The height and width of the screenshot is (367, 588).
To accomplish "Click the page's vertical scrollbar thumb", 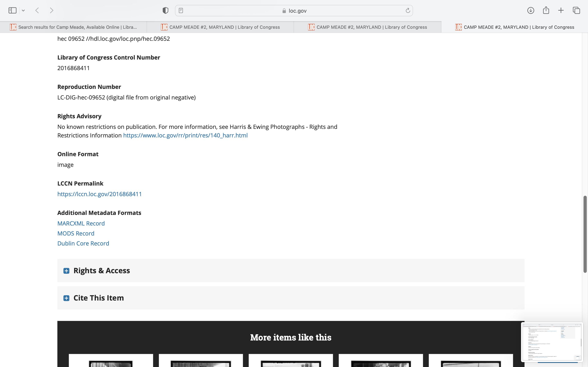I will coord(585,234).
